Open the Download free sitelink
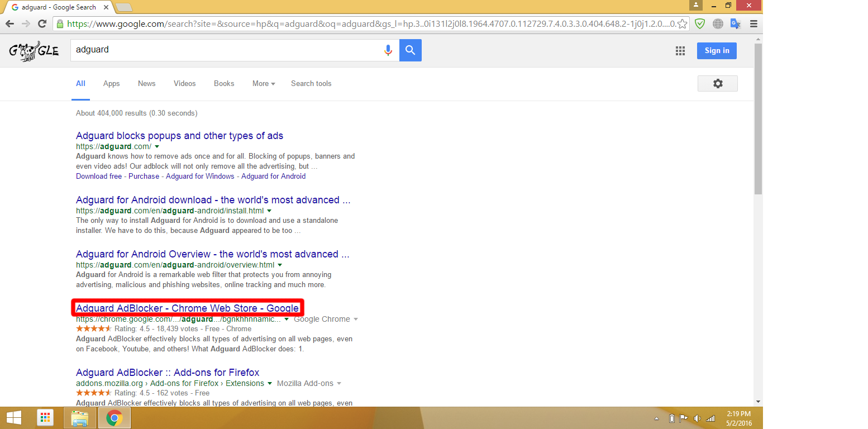The image size is (868, 429). (x=99, y=177)
